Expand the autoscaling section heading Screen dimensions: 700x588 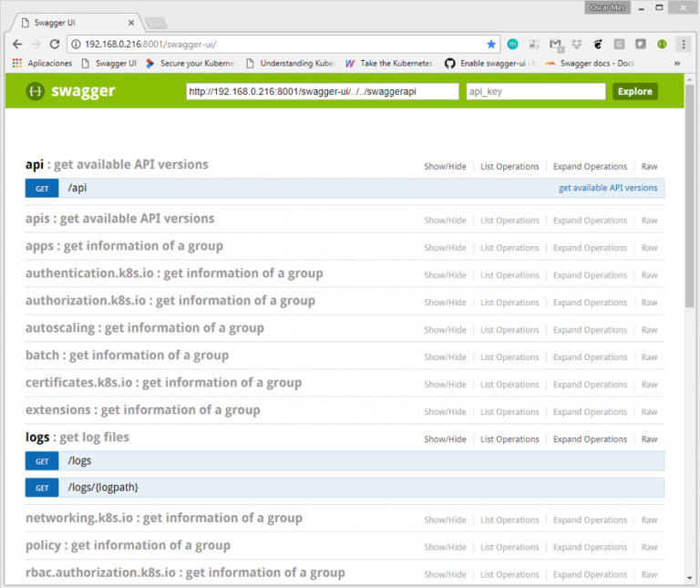coord(145,327)
